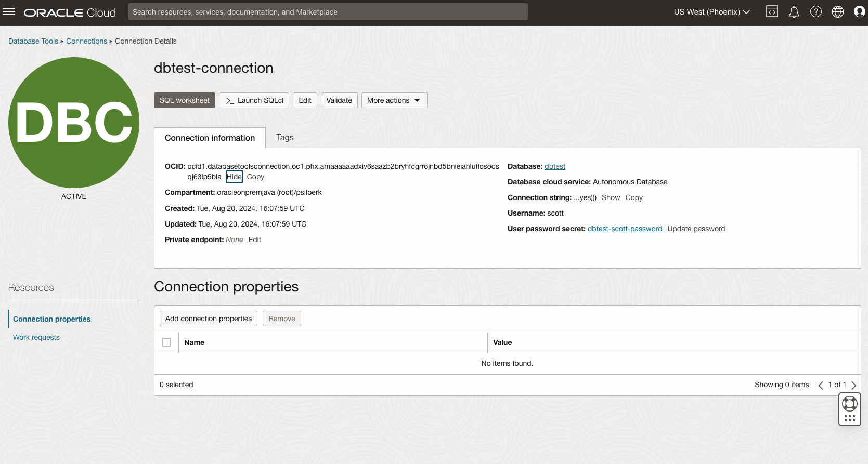Open the hamburger navigation menu
Image resolution: width=868 pixels, height=464 pixels.
click(x=9, y=11)
